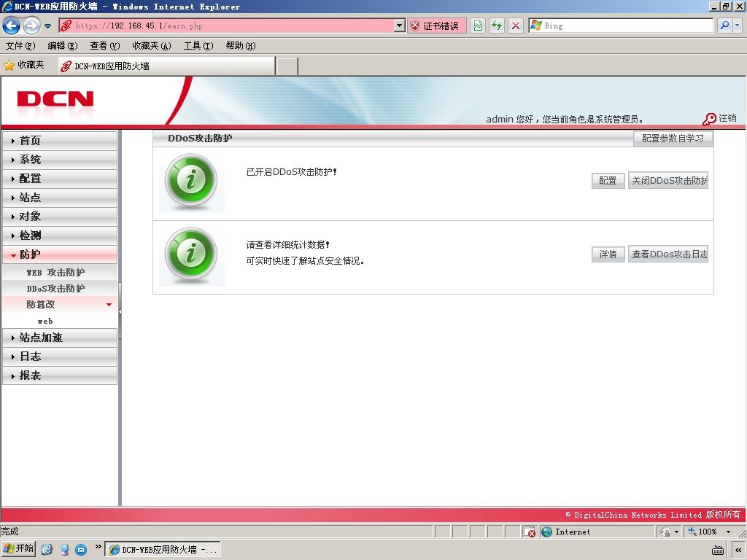
Task: Open the 编辑(E) menu
Action: (63, 46)
